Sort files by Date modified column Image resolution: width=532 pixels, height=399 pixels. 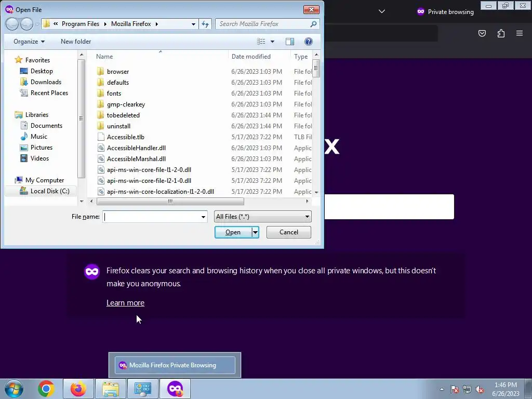251,56
